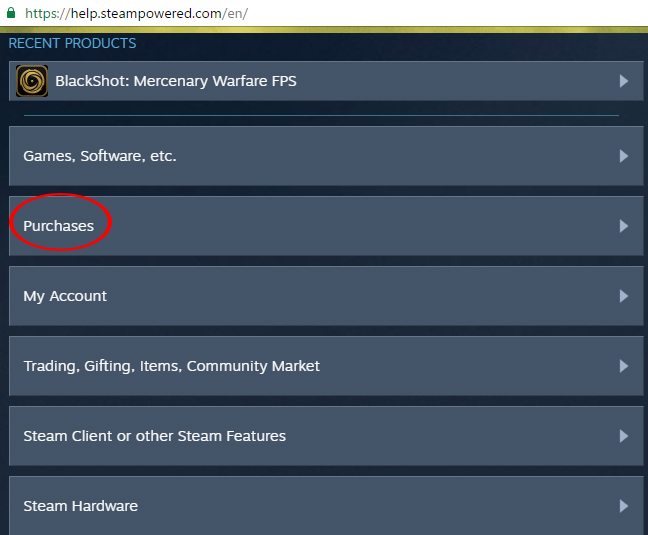Open Trading, Gifting, Items, Community Market
The image size is (648, 535).
(172, 366)
